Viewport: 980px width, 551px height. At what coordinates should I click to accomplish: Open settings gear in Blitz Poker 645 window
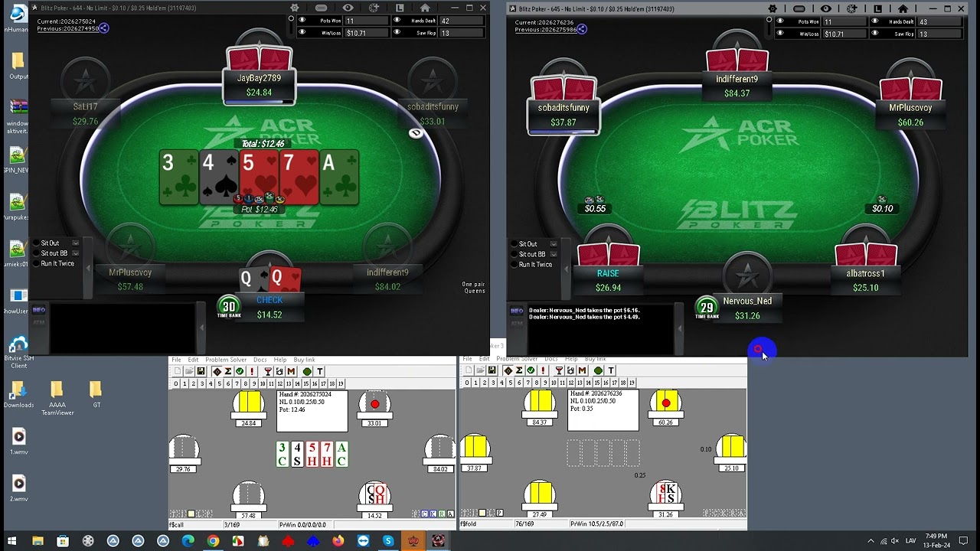pos(772,9)
